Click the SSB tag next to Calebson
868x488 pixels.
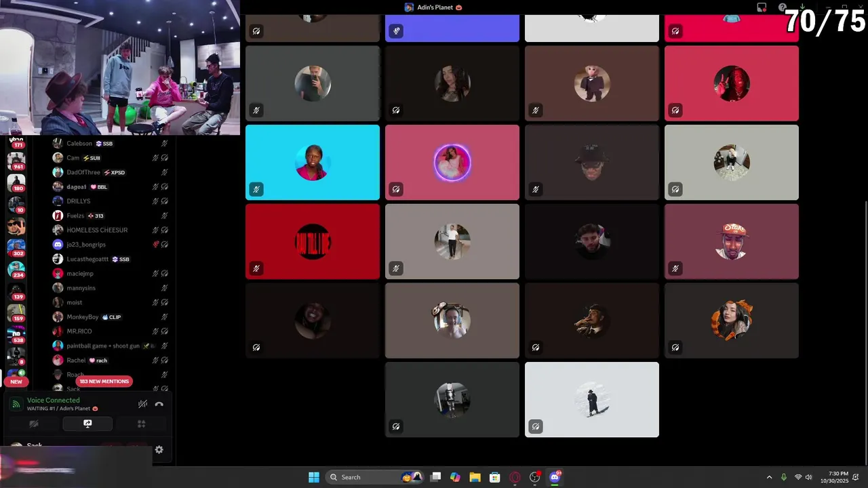tap(104, 144)
